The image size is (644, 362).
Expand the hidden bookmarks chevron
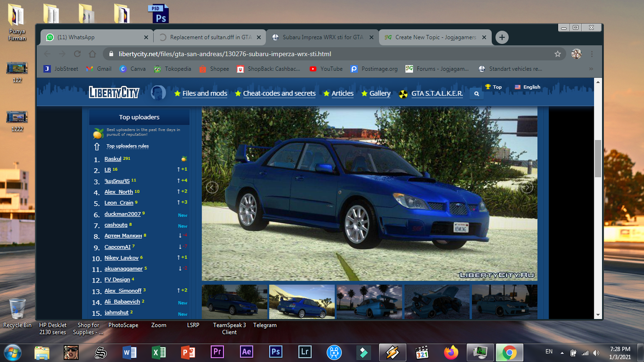[x=591, y=69]
